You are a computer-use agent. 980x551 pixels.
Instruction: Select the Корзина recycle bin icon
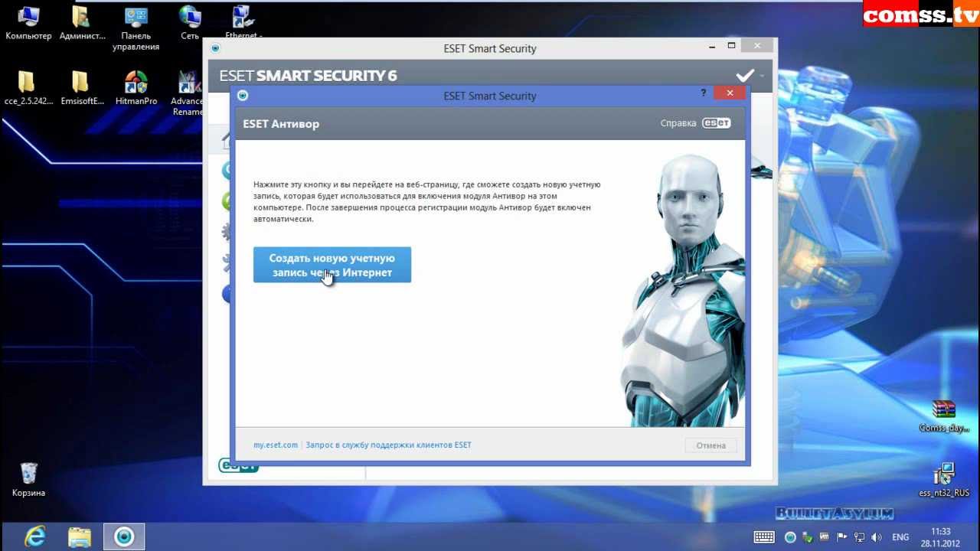pos(28,480)
